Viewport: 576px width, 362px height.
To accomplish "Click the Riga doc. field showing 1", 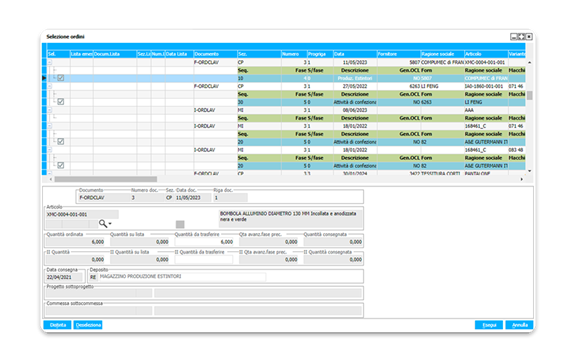I will pos(230,198).
